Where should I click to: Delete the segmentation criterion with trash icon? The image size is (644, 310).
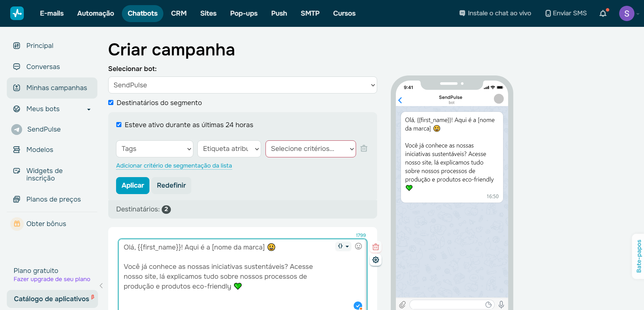pos(364,149)
